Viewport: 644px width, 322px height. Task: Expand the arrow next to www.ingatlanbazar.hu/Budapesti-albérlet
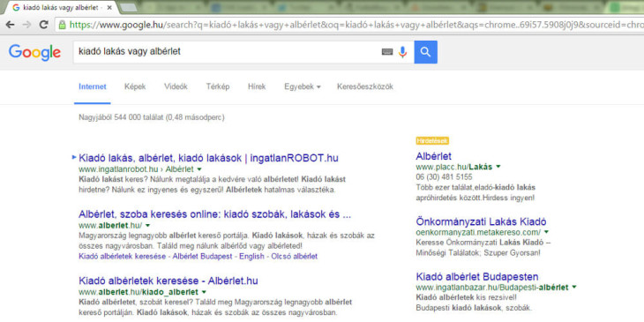click(x=574, y=287)
